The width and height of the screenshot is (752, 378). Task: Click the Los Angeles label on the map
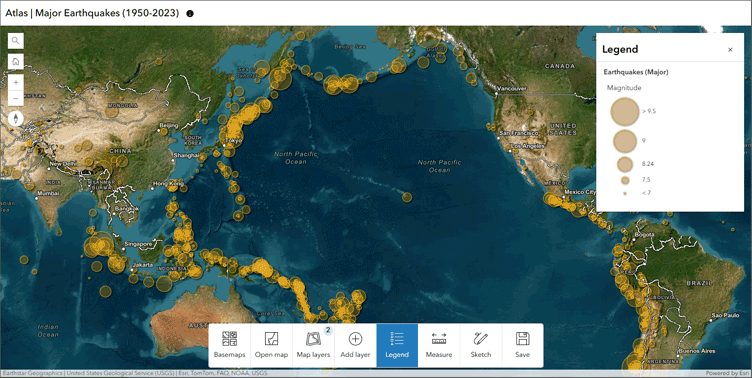coord(527,146)
